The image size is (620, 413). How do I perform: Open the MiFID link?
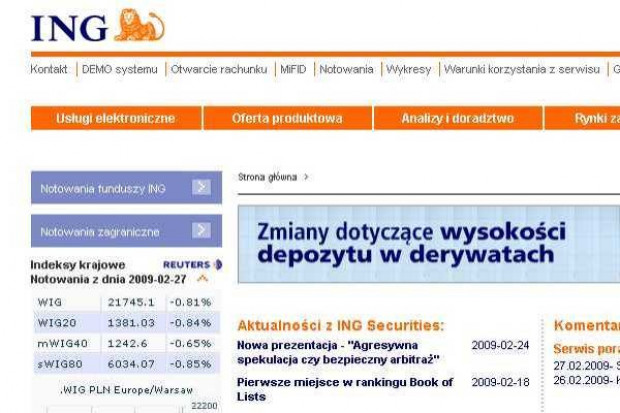[x=293, y=69]
